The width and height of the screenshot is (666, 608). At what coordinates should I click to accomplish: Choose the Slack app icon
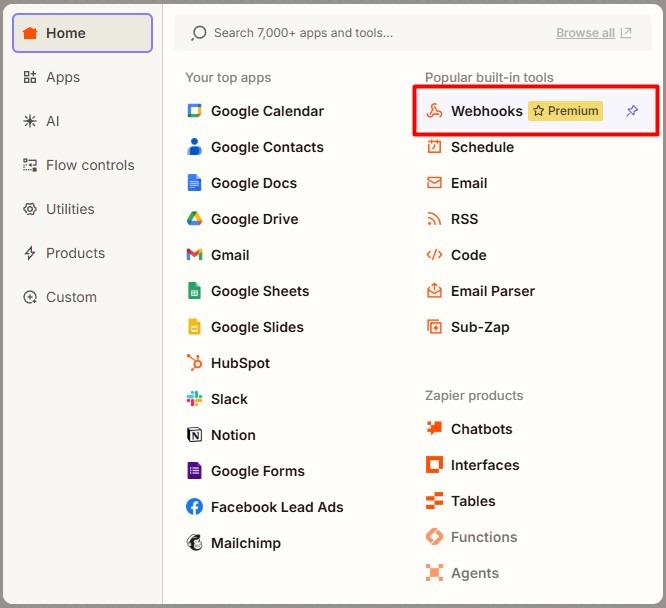tap(194, 399)
